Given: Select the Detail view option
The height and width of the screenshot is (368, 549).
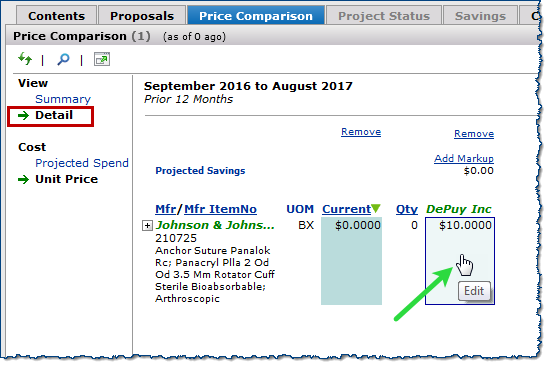Looking at the screenshot, I should coord(54,115).
